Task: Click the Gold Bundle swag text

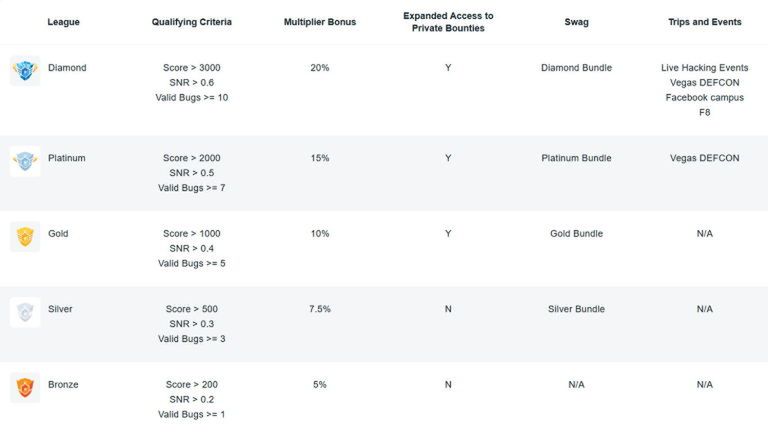Action: coord(576,234)
